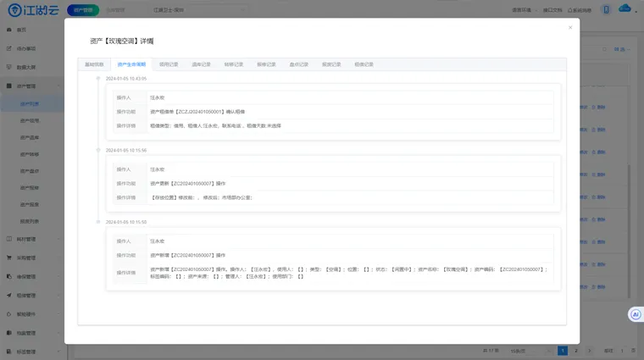Click the cloud icon in the top bar
Screen dimensions: 644x360
pyautogui.click(x=626, y=8)
